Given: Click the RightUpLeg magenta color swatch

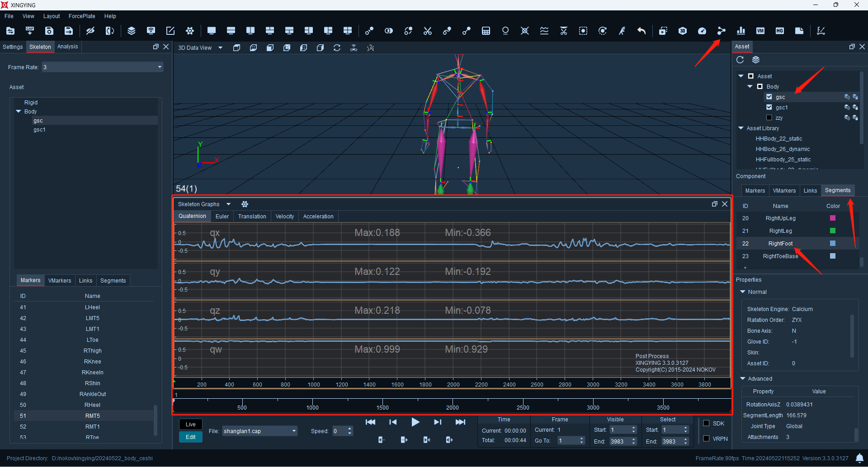Looking at the screenshot, I should 833,218.
